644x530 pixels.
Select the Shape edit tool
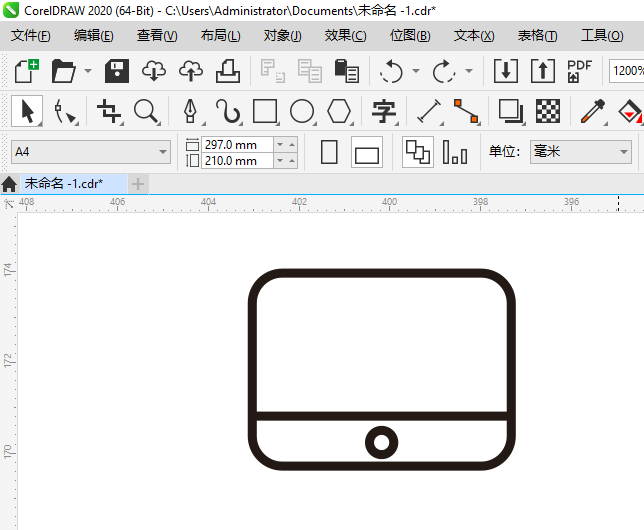(x=65, y=111)
